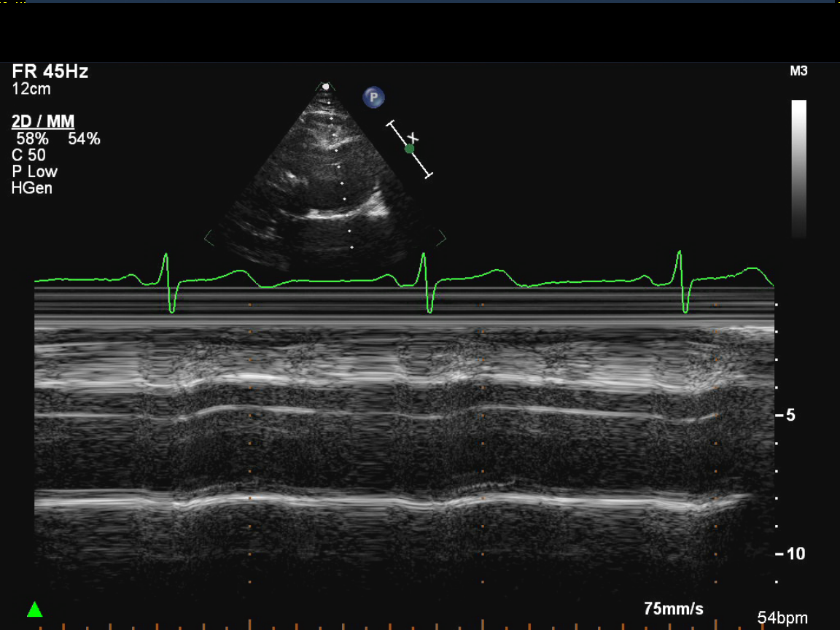The image size is (840, 630).
Task: Click the HGen harmonics setting
Action: pos(32,189)
